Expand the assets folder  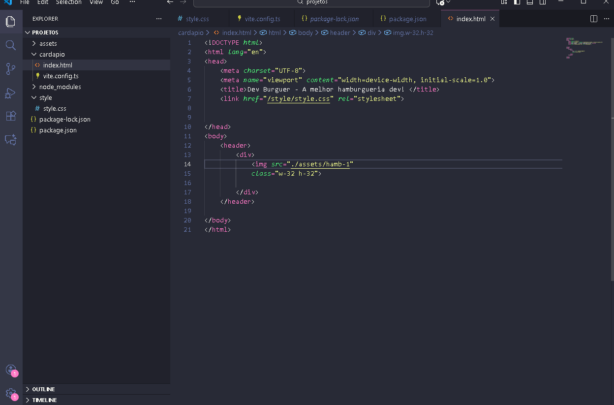[47, 43]
